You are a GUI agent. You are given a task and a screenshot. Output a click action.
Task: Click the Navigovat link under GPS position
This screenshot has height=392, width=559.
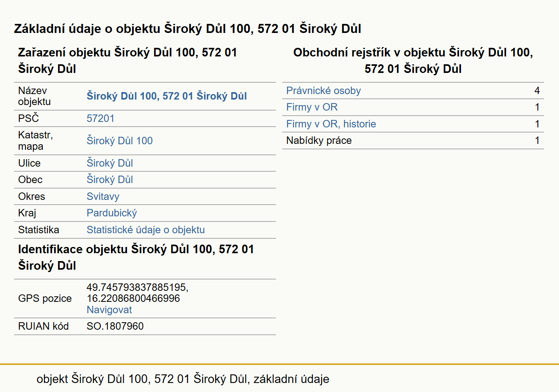(x=109, y=310)
